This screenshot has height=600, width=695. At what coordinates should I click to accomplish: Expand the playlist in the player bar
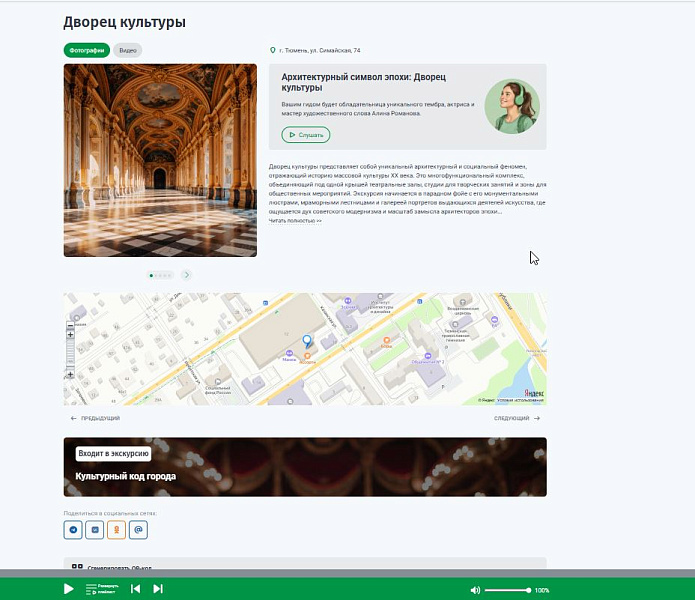pyautogui.click(x=101, y=589)
